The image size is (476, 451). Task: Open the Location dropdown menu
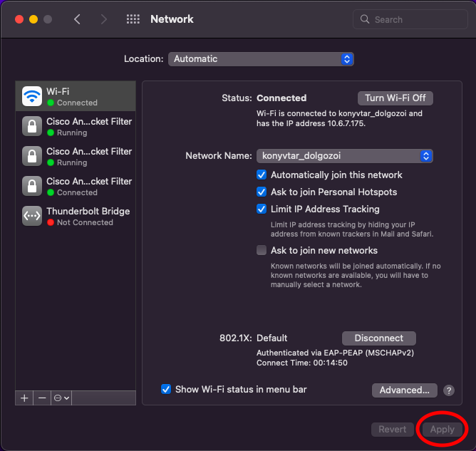[x=261, y=59]
